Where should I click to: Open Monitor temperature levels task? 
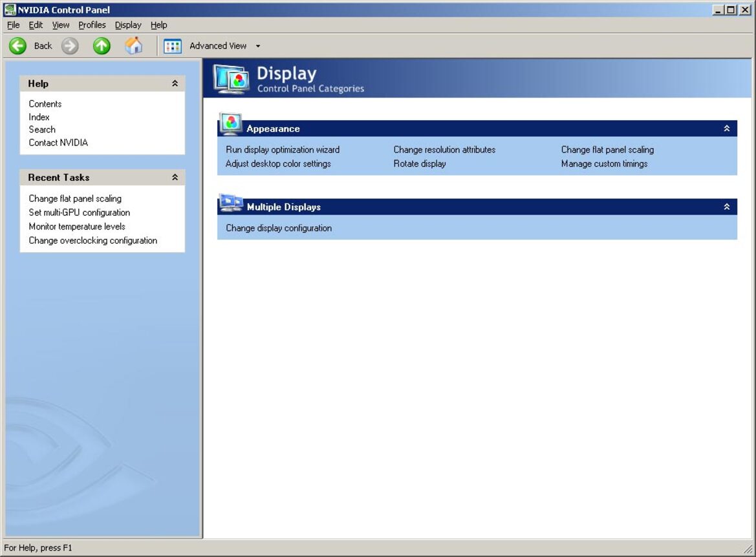pyautogui.click(x=77, y=226)
